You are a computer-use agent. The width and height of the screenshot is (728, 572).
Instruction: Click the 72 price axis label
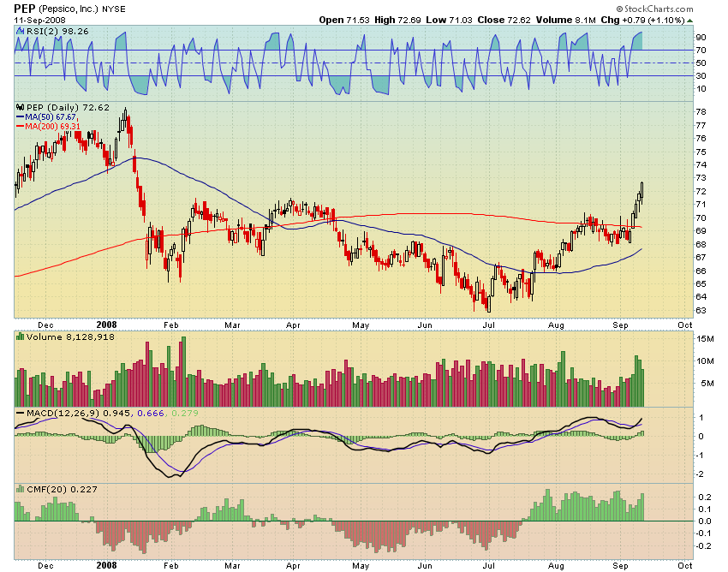click(701, 191)
